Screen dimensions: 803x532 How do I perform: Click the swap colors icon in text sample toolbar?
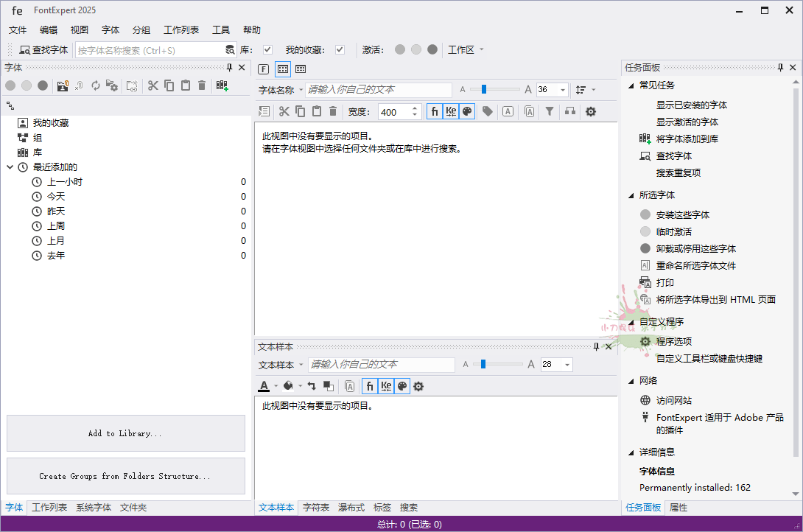[312, 385]
